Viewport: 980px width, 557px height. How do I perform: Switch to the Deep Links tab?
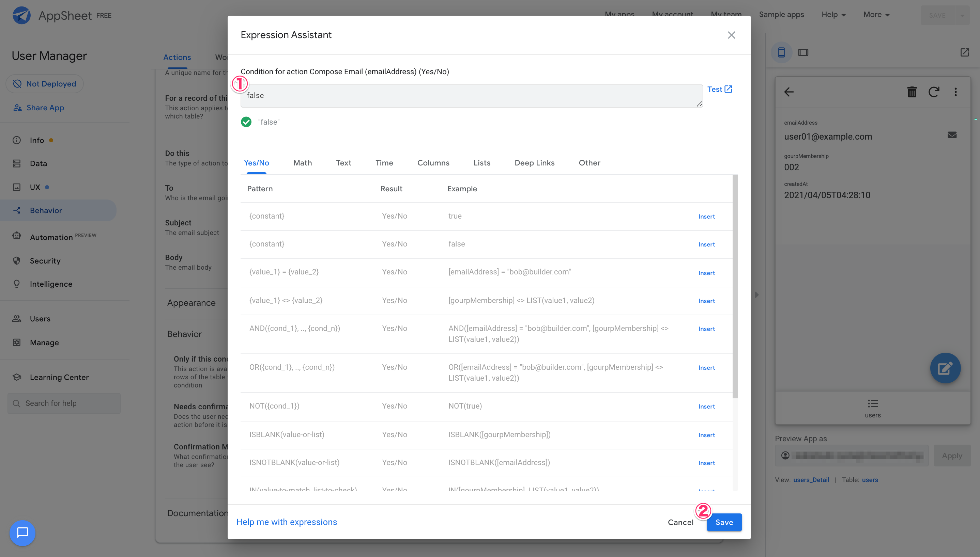click(534, 163)
